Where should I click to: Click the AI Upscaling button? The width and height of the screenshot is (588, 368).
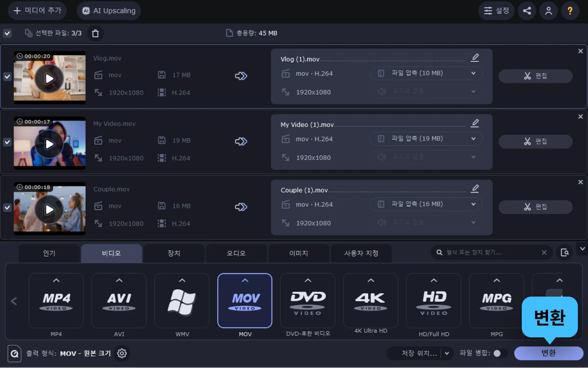(109, 11)
